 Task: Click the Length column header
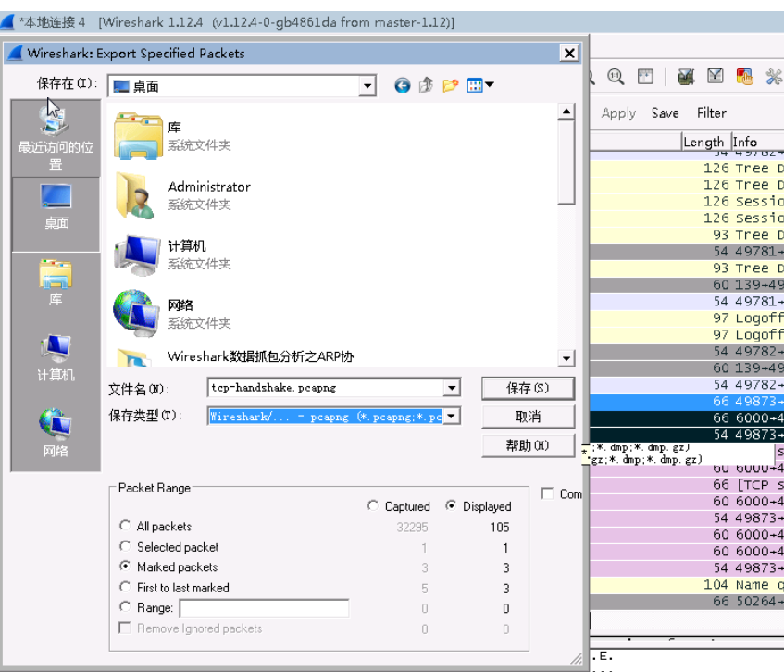pos(703,142)
